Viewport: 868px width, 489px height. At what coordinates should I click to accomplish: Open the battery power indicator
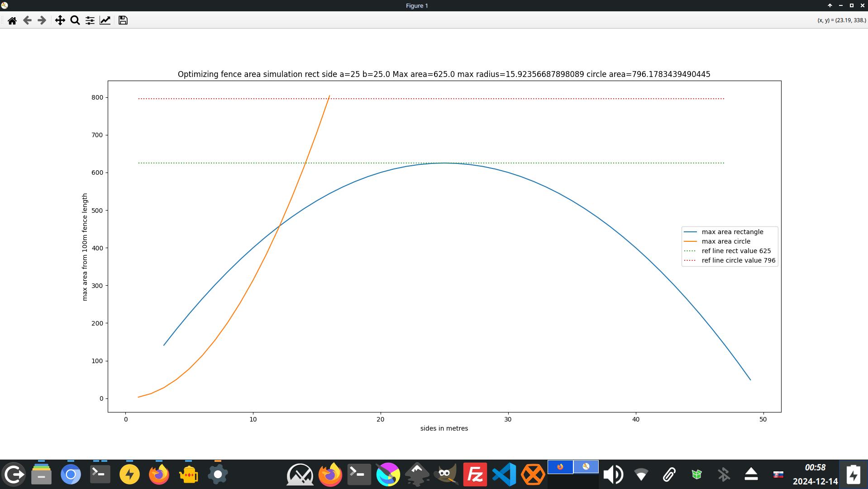click(853, 475)
